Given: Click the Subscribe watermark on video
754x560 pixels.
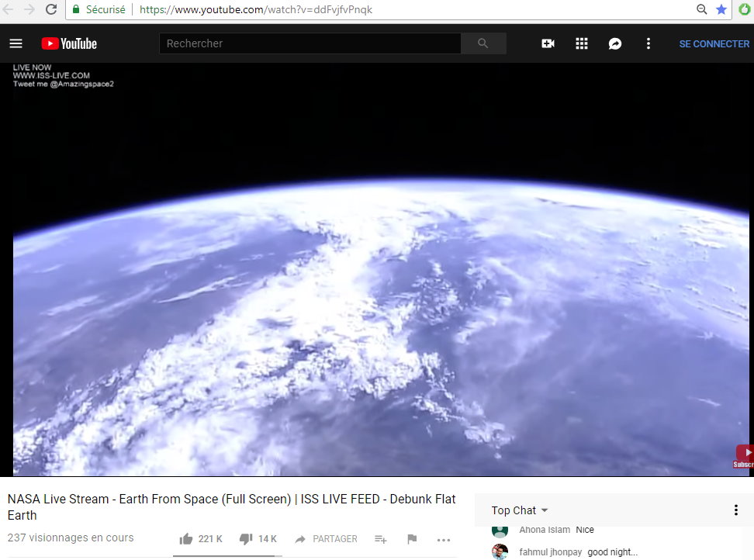Looking at the screenshot, I should tap(745, 457).
